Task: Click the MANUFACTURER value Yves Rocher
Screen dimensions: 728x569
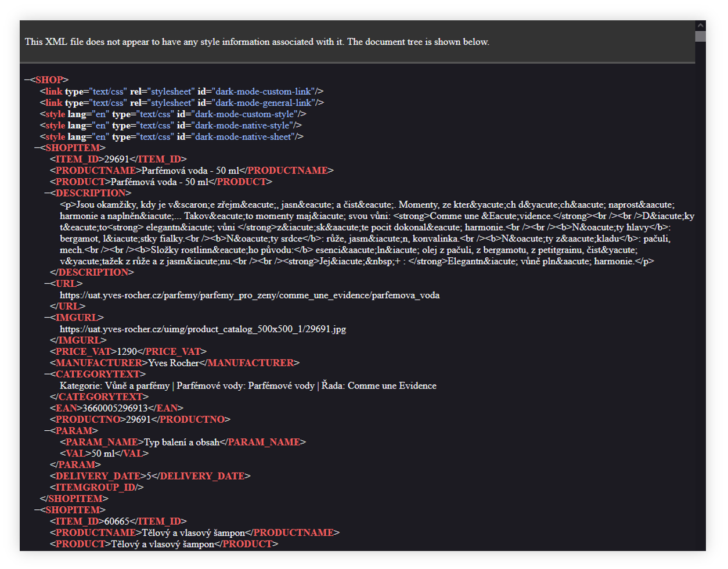Action: pos(174,363)
